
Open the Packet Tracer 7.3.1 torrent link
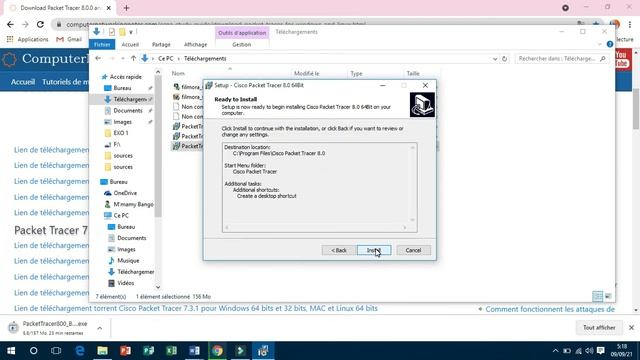[x=196, y=309]
